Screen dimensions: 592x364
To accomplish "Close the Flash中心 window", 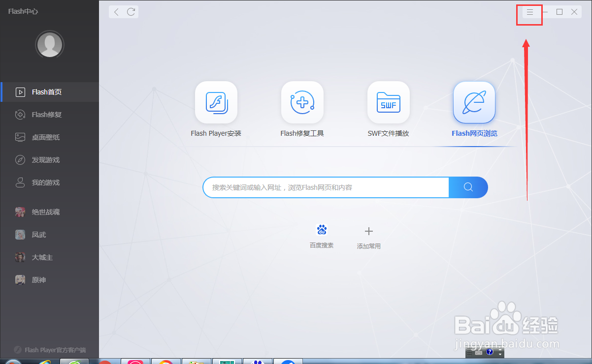I will pyautogui.click(x=574, y=12).
